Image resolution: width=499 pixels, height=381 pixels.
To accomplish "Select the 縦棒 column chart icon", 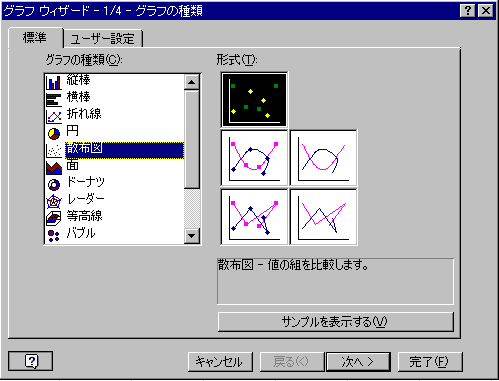I will tap(54, 82).
